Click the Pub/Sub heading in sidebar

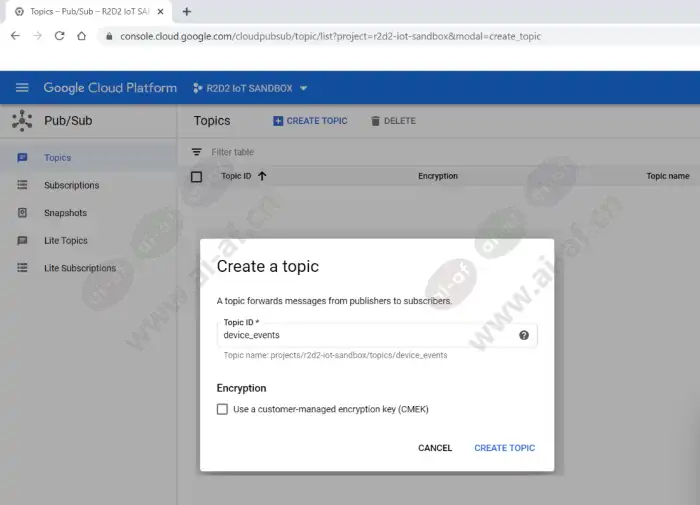68,121
